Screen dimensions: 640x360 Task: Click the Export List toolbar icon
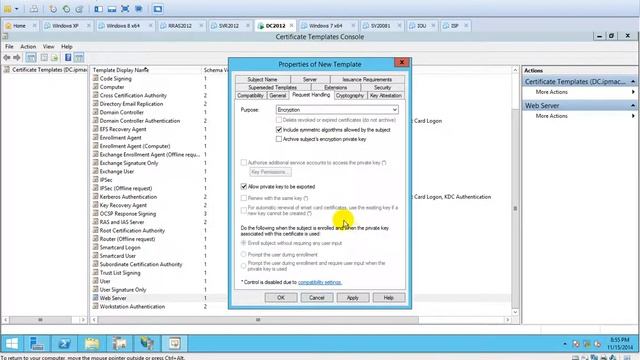pos(54,58)
